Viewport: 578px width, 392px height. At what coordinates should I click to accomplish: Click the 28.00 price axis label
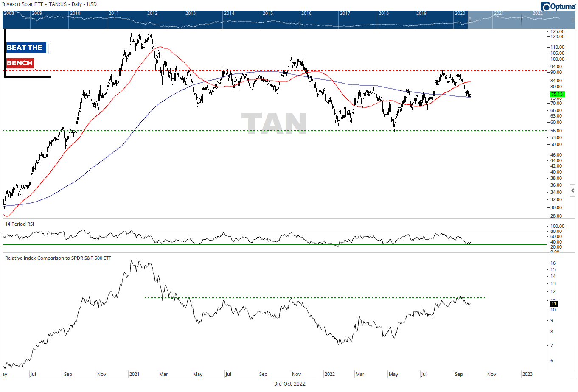(x=556, y=216)
